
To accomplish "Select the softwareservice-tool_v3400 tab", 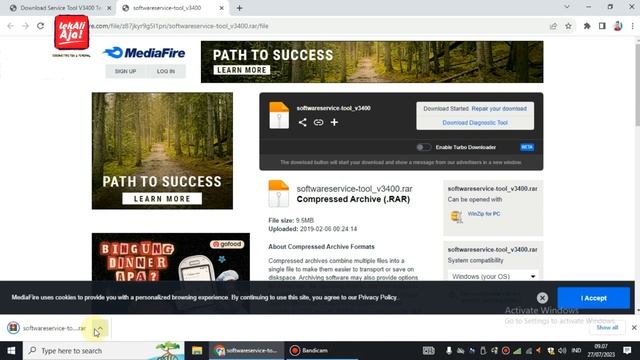I will point(173,8).
